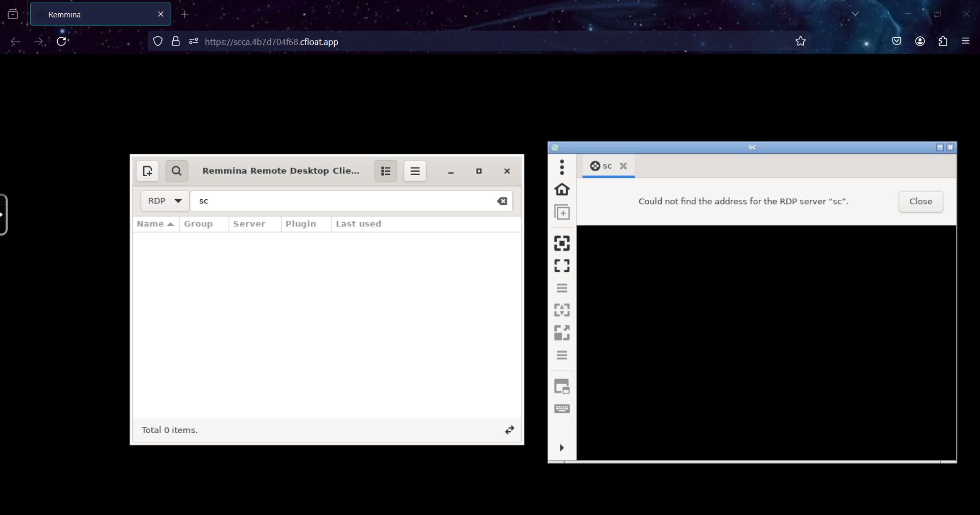Maximize the sc connection window
Image resolution: width=980 pixels, height=515 pixels.
[x=940, y=148]
